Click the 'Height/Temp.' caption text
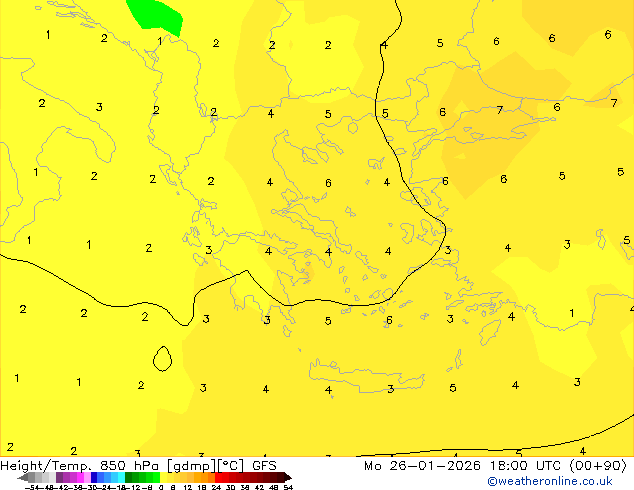The image size is (634, 490). pyautogui.click(x=45, y=466)
